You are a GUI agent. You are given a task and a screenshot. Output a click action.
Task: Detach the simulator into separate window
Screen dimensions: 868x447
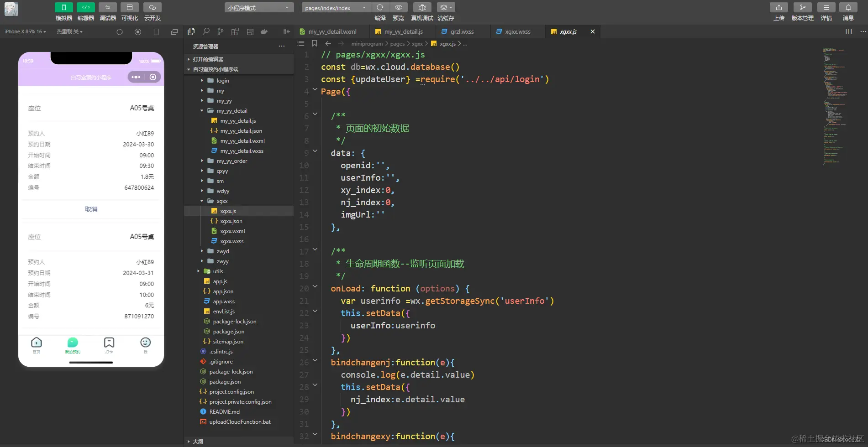tap(174, 32)
